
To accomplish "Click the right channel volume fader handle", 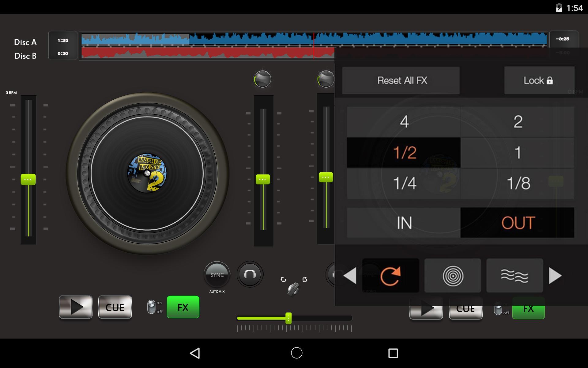I will coord(326,177).
